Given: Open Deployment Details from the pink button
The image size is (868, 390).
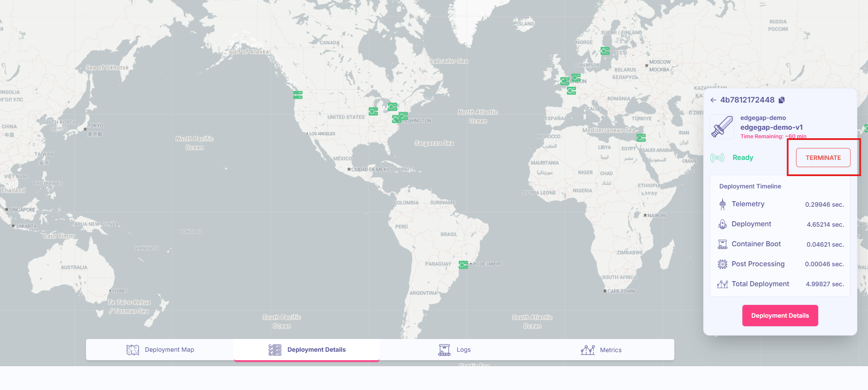Looking at the screenshot, I should point(780,316).
